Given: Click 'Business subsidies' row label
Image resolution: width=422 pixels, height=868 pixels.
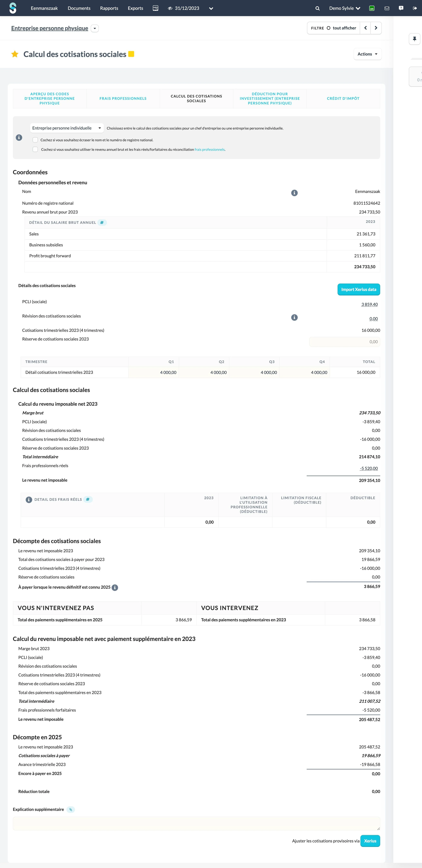Looking at the screenshot, I should (x=46, y=245).
